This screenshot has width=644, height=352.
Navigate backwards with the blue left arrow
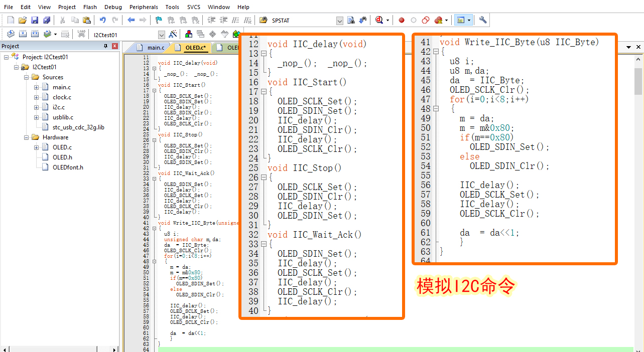tap(131, 20)
